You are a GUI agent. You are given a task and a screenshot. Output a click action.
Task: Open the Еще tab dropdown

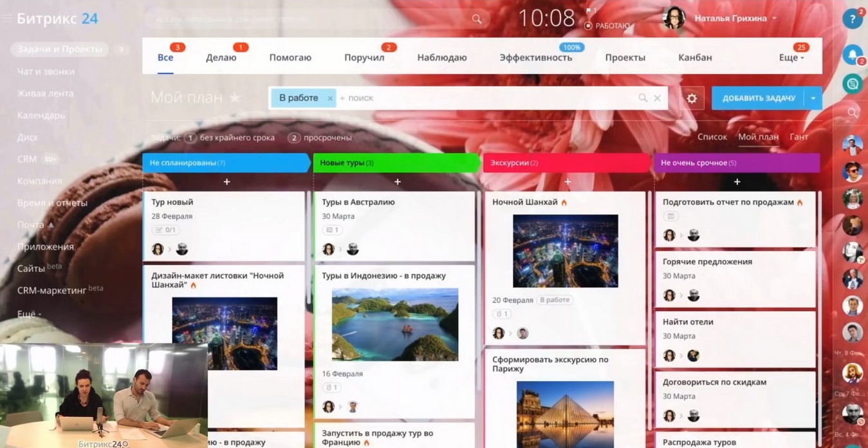(791, 58)
